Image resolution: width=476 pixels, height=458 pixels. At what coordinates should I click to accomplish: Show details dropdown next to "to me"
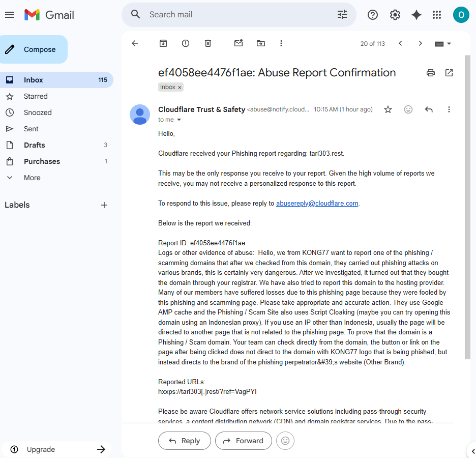point(179,120)
